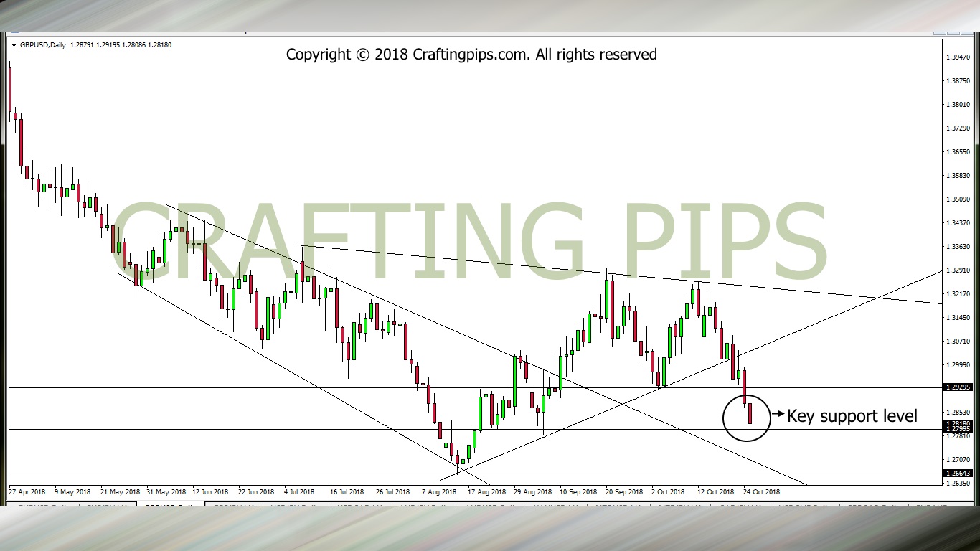Click the 9 May 2018 date label
Screen dimensions: 980x551
pyautogui.click(x=72, y=492)
